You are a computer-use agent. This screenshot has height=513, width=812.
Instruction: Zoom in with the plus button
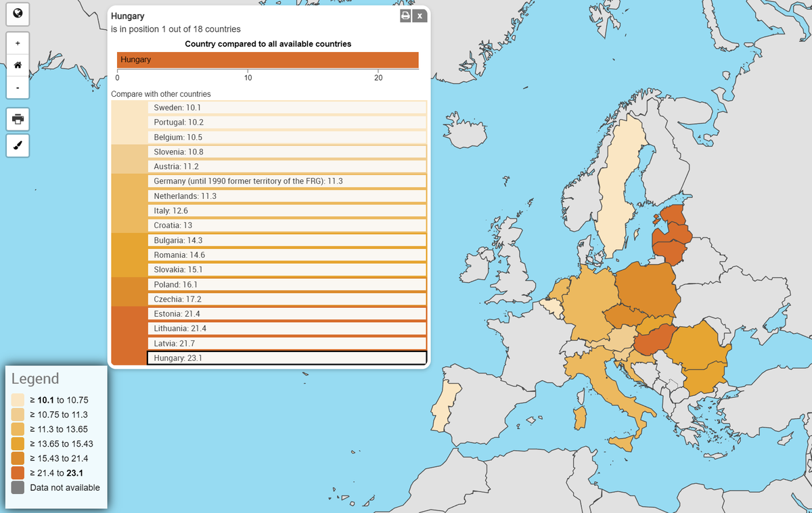tap(18, 44)
